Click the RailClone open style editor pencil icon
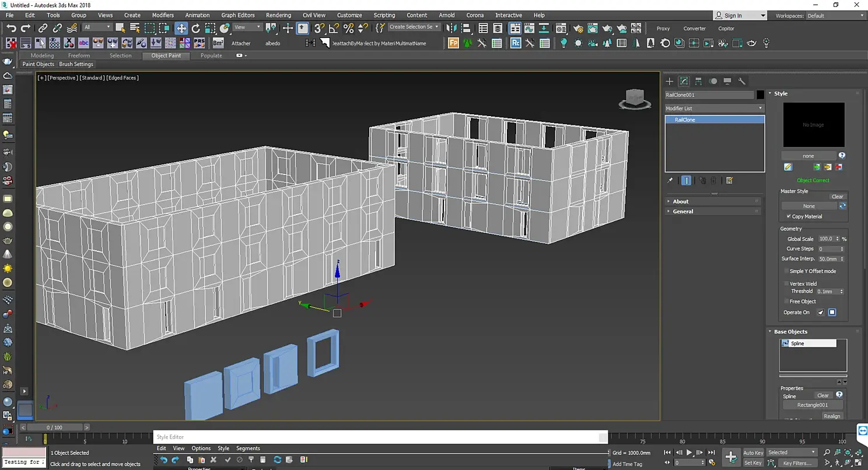Screen dimensions: 868x470 click(x=788, y=167)
